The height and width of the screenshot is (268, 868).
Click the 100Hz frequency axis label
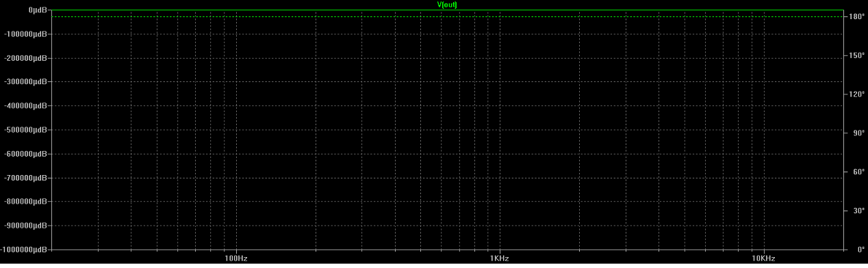pos(235,258)
